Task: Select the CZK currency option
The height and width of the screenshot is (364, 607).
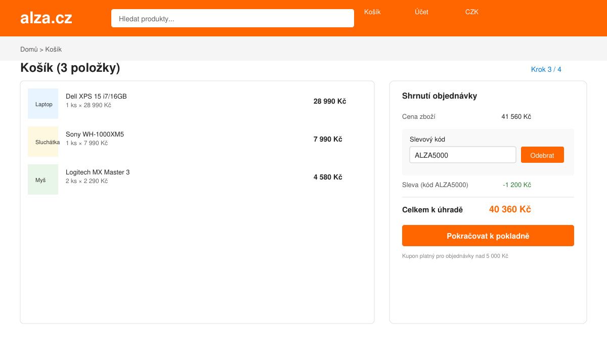Action: pos(472,12)
